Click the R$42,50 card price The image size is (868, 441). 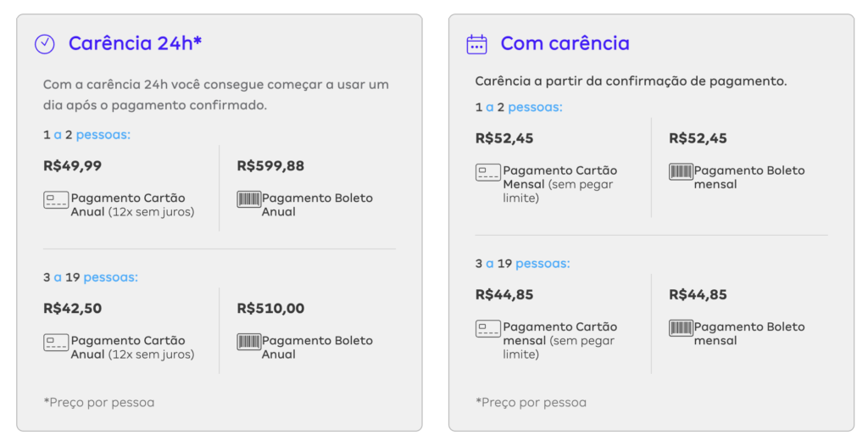[73, 308]
